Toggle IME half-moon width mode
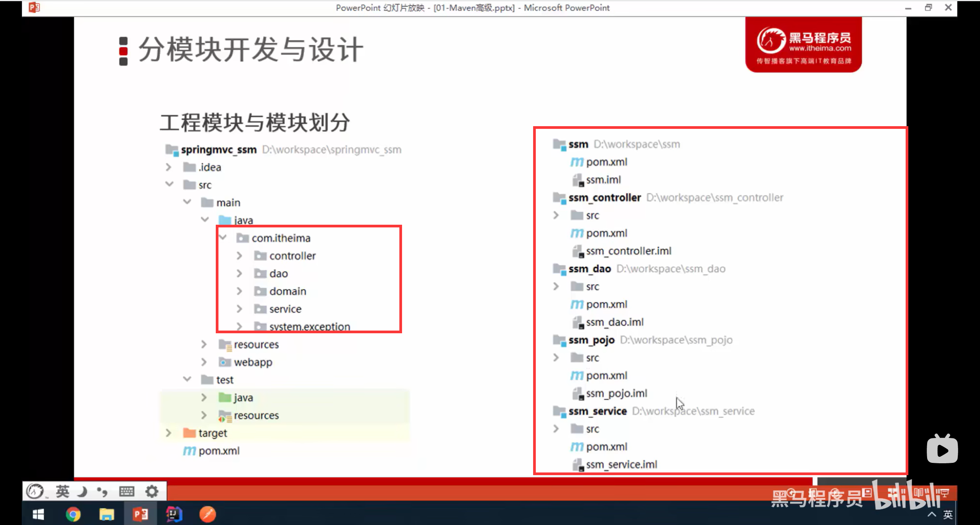 click(x=82, y=491)
